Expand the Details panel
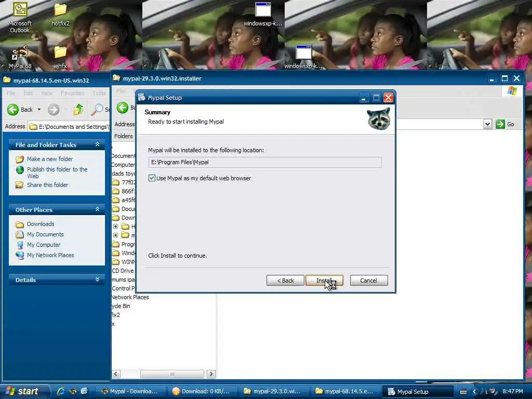Screen dimensions: 532x399 point(97,280)
